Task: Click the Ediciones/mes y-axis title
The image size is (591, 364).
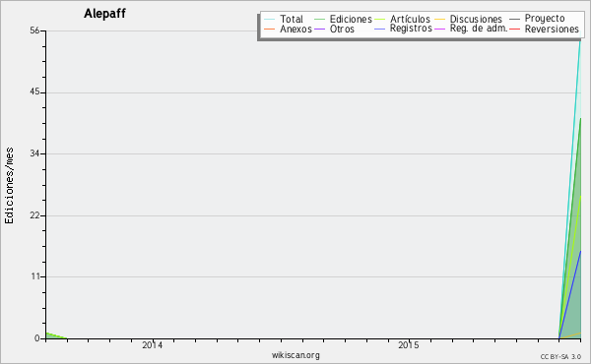Action: 9,186
